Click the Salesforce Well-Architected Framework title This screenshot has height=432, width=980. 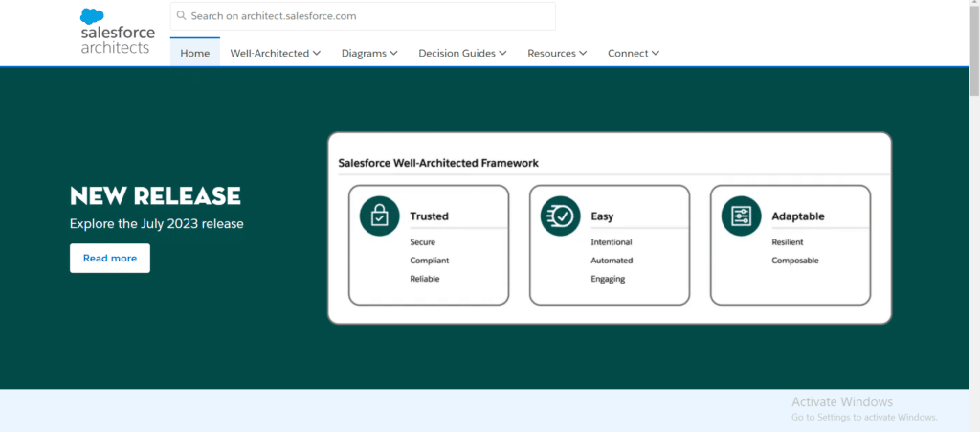(438, 163)
